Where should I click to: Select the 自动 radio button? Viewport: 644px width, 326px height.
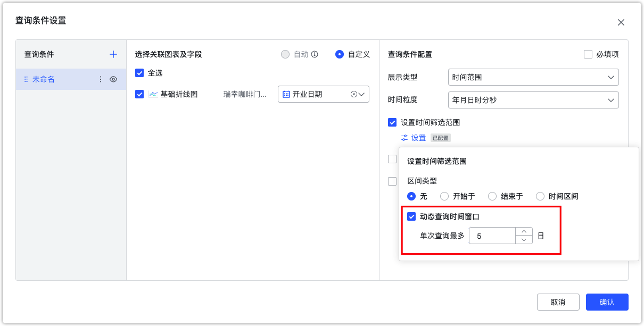pos(285,54)
